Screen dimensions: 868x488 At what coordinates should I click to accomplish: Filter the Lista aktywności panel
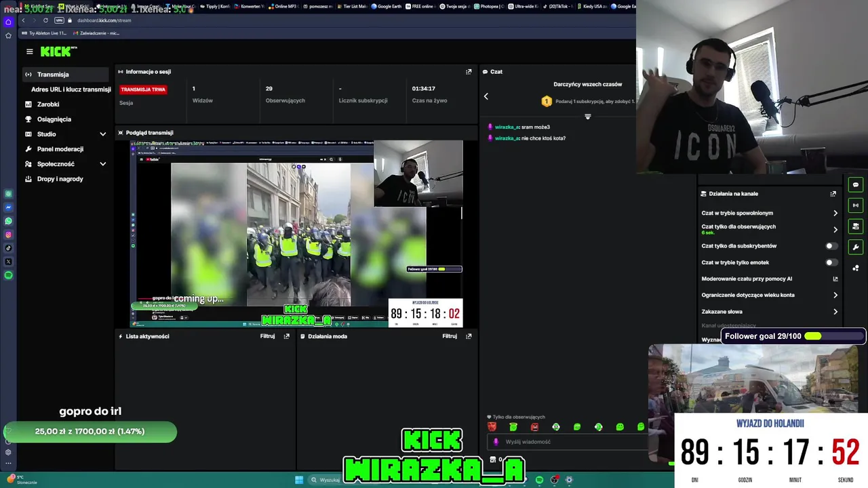267,336
